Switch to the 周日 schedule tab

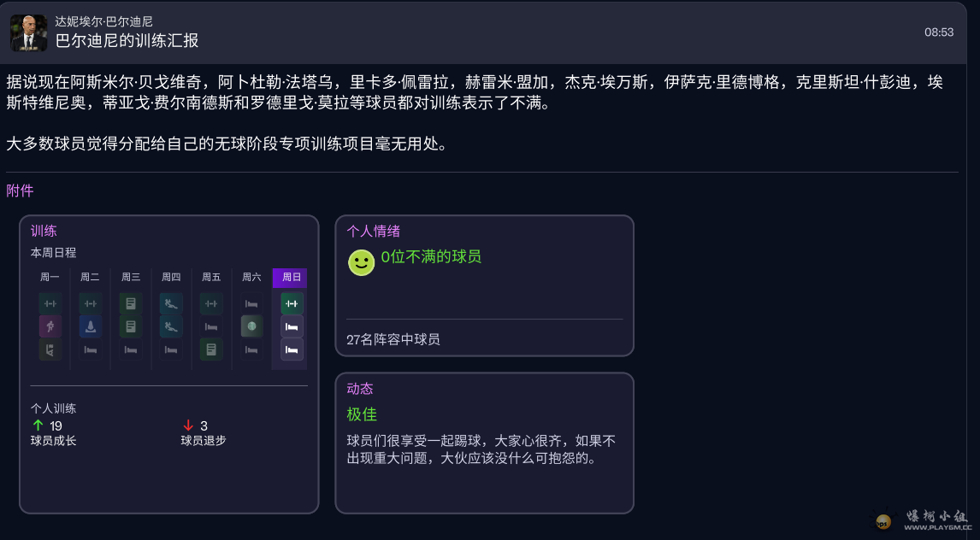[x=290, y=277]
